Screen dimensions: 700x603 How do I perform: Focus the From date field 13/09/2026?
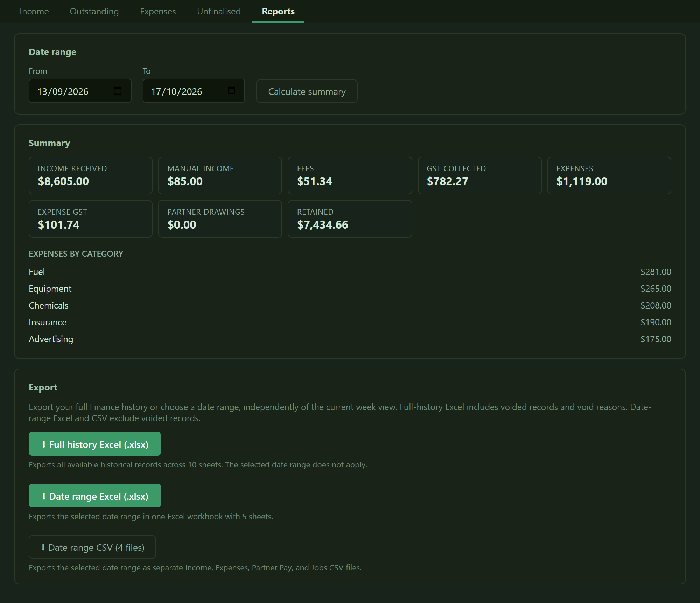point(80,91)
